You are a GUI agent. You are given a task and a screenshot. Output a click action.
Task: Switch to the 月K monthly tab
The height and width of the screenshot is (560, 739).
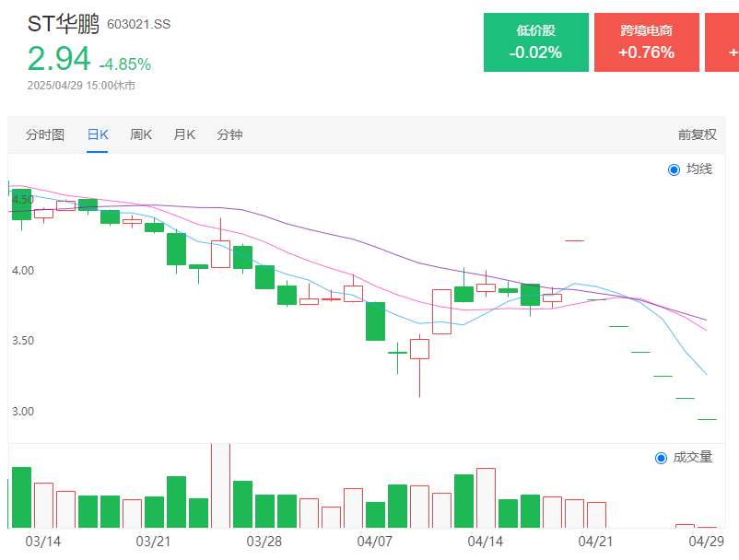point(184,134)
